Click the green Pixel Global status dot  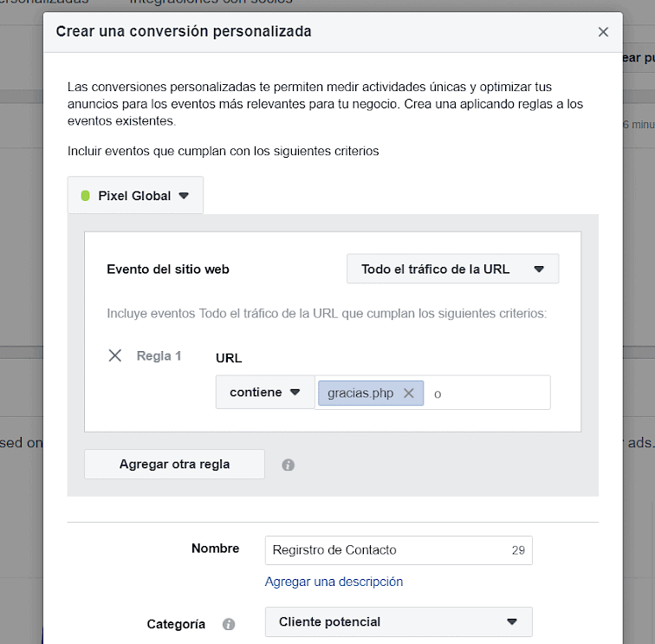pos(85,196)
